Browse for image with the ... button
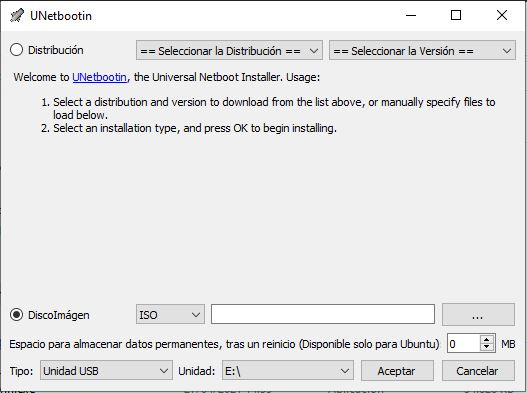 [x=478, y=315]
